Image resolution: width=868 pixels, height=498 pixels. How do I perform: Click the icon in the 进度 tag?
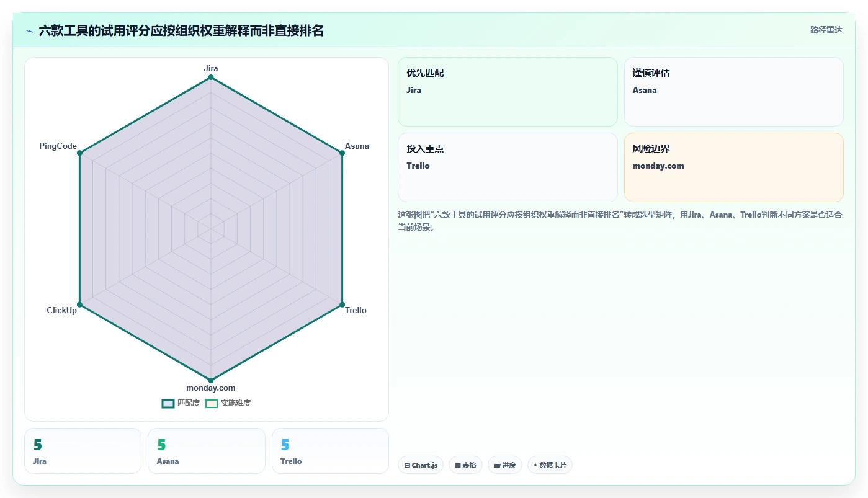(x=497, y=465)
